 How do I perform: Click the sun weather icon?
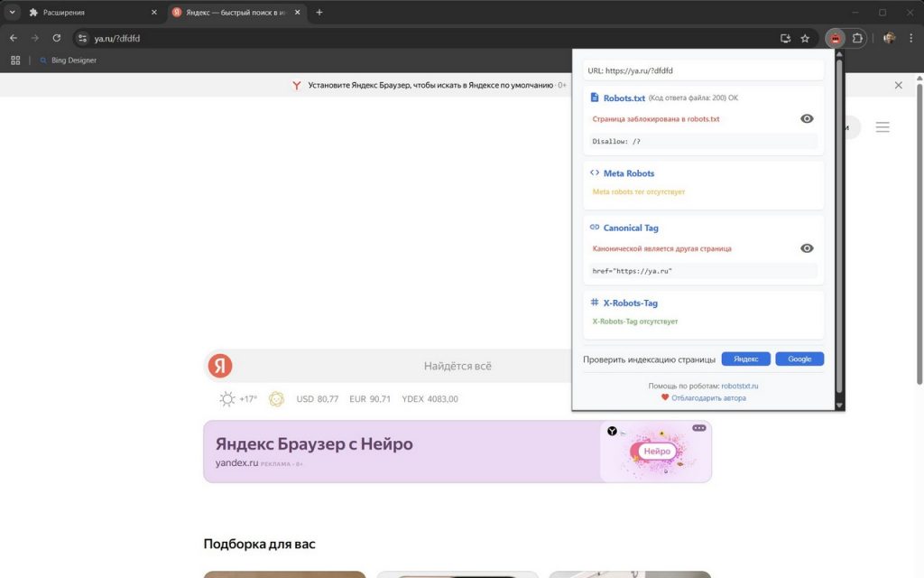pyautogui.click(x=226, y=399)
